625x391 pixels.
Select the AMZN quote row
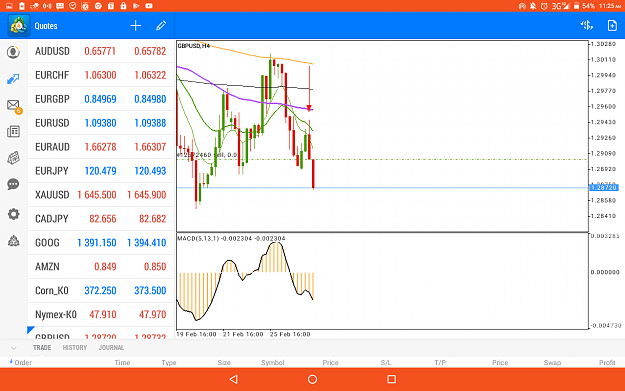(101, 266)
